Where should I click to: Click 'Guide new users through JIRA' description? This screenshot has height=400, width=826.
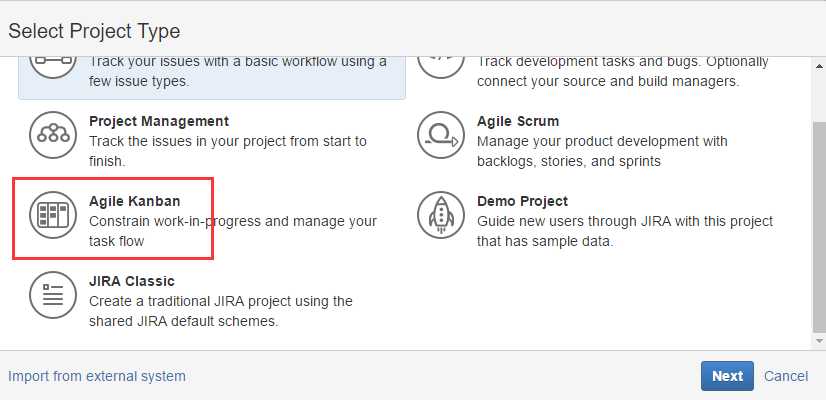click(x=625, y=231)
